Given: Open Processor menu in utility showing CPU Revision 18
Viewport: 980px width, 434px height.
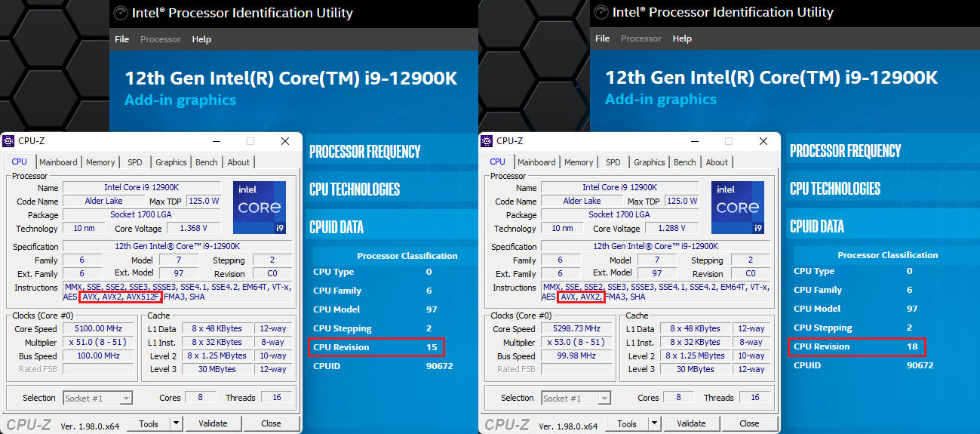Looking at the screenshot, I should coord(641,38).
